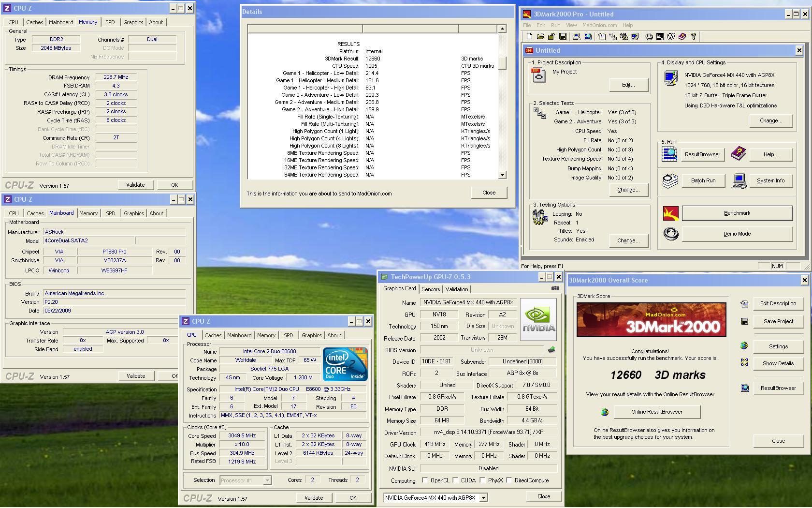Click the black Benchmark icon in 3DMark toolbar
Screen dimensions: 812x508
(660, 36)
